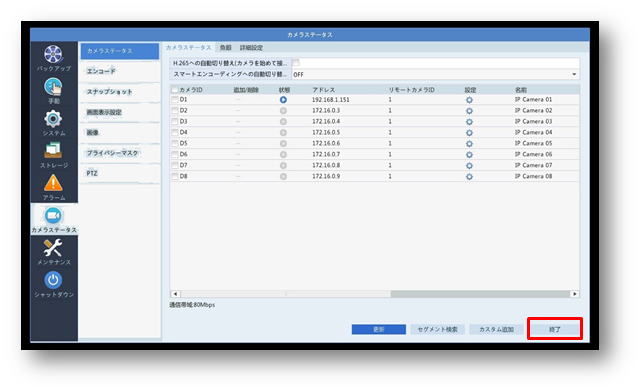Check the box for camera D8
Screen dimensions: 641x392
(x=175, y=177)
